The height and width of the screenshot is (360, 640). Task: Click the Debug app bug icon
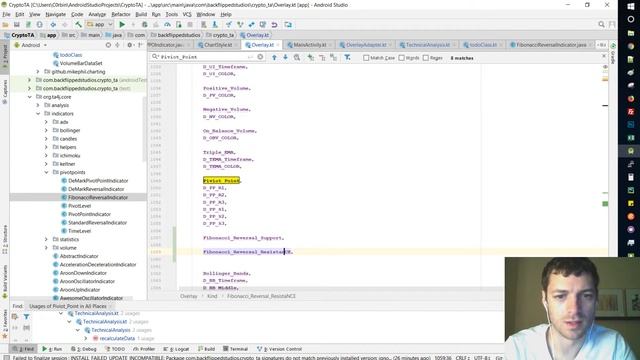click(144, 24)
